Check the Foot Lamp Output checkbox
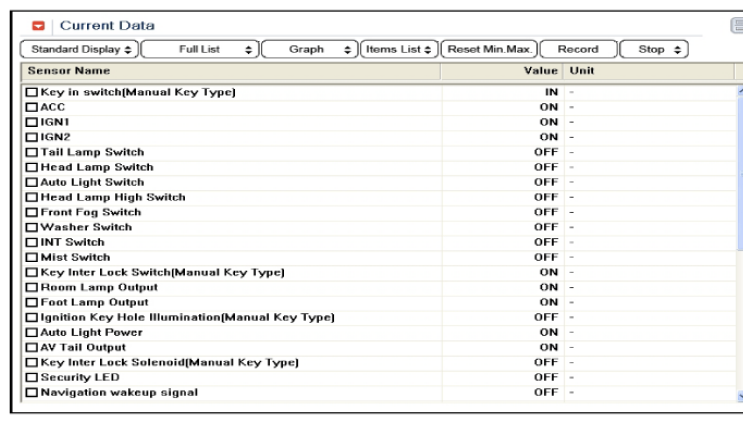 tap(32, 302)
